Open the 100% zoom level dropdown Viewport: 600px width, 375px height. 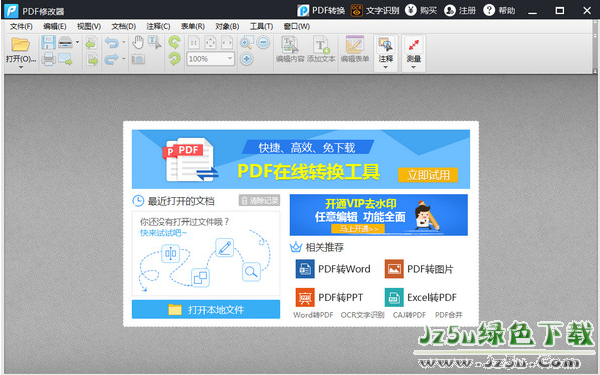click(x=230, y=59)
